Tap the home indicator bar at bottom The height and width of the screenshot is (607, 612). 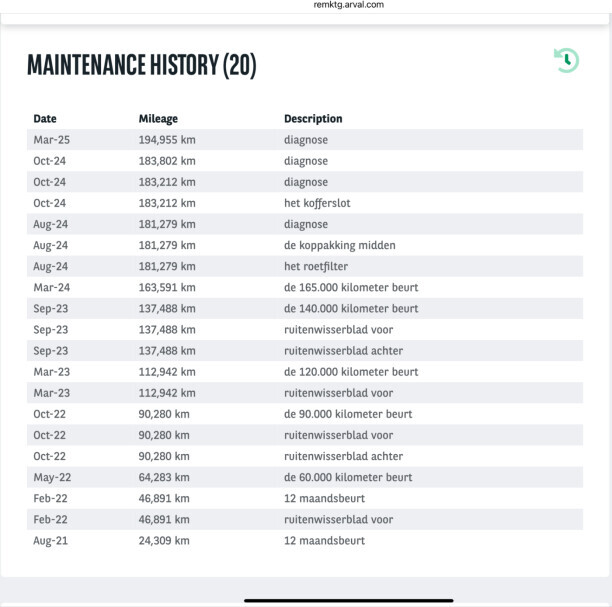click(348, 600)
